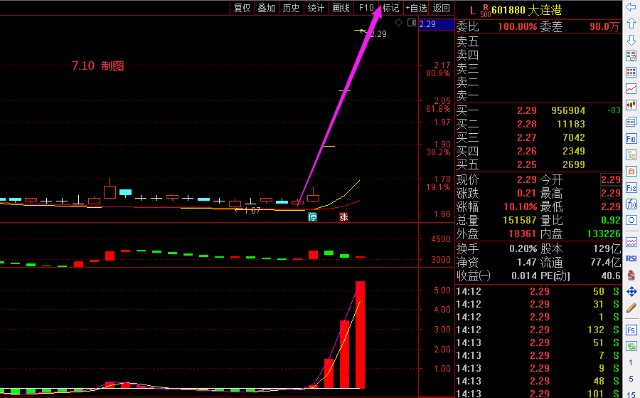
Task: Click the 标记 mark toolbar item
Action: click(x=391, y=8)
